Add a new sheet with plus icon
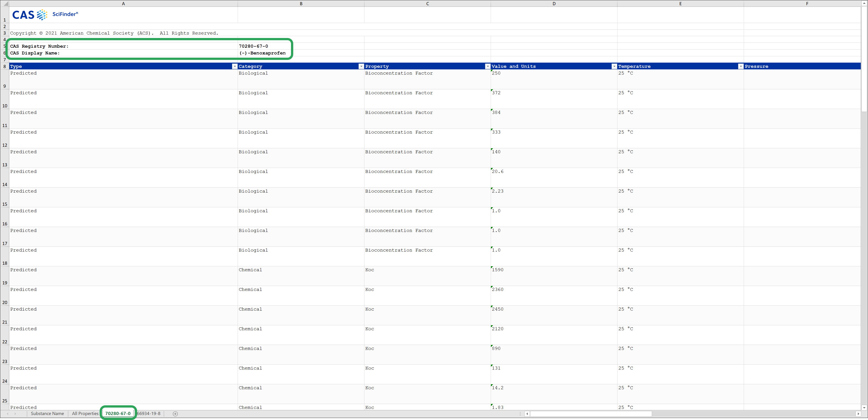868x420 pixels. click(x=175, y=414)
